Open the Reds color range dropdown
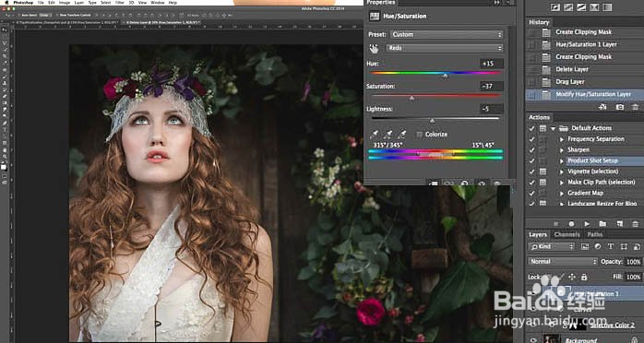Screen dimensions: 644x343 click(444, 48)
